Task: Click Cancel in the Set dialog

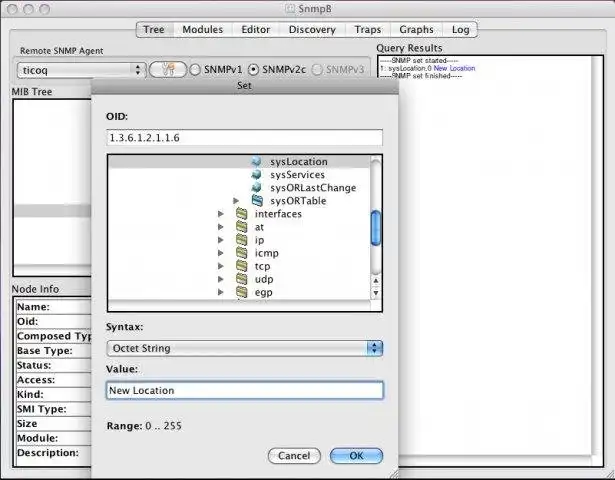Action: [294, 456]
